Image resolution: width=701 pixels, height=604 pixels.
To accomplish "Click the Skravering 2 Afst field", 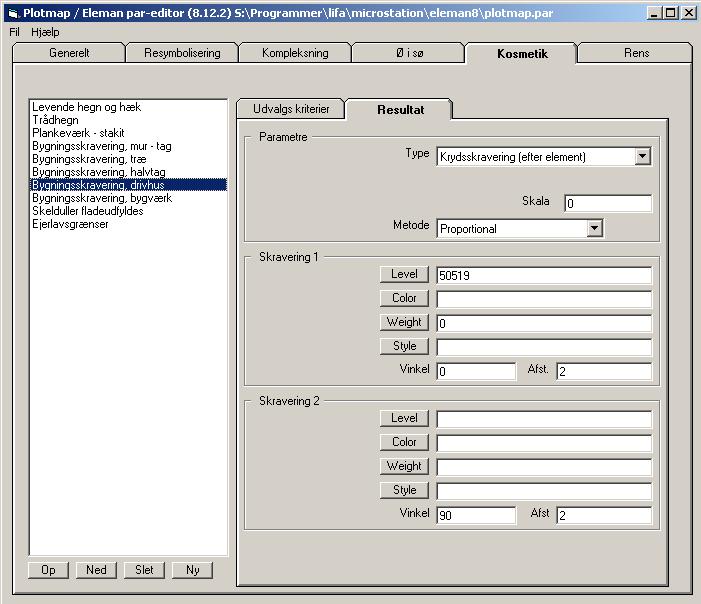I will tap(604, 515).
